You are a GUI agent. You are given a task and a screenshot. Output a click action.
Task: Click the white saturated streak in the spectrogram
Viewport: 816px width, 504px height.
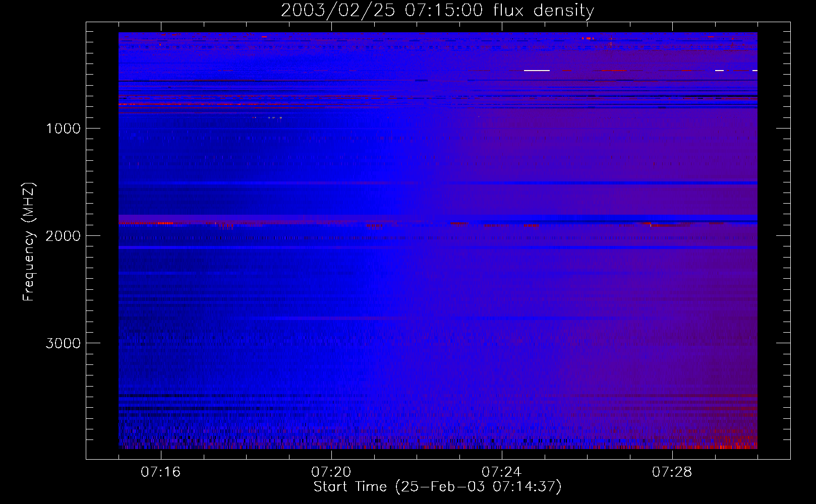pyautogui.click(x=537, y=71)
